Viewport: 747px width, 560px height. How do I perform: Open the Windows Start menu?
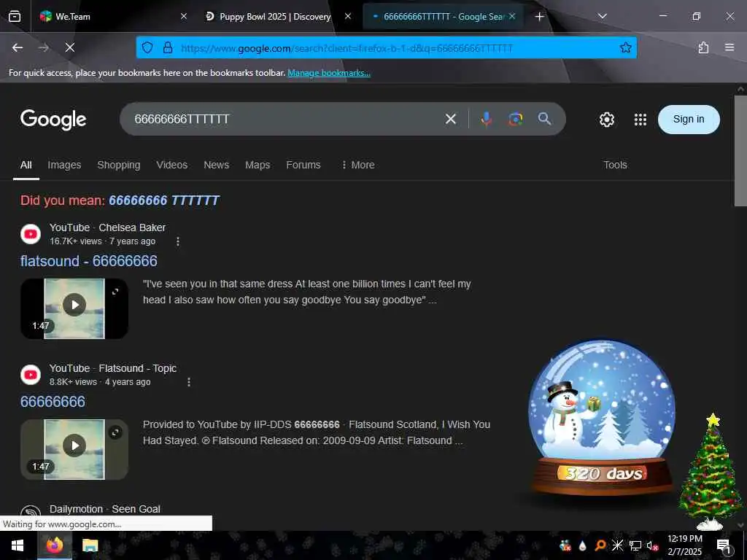click(x=18, y=545)
